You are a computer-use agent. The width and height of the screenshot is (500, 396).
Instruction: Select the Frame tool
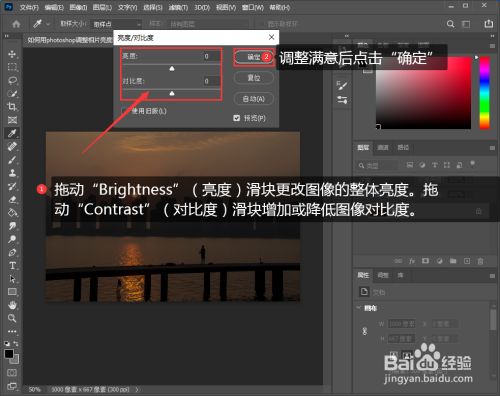pyautogui.click(x=12, y=120)
